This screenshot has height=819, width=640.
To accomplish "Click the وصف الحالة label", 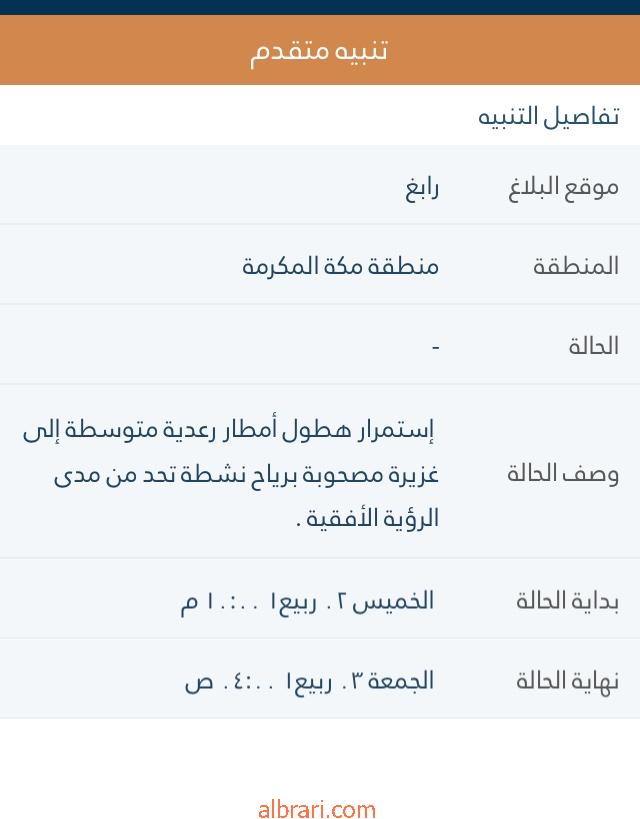I will 563,473.
